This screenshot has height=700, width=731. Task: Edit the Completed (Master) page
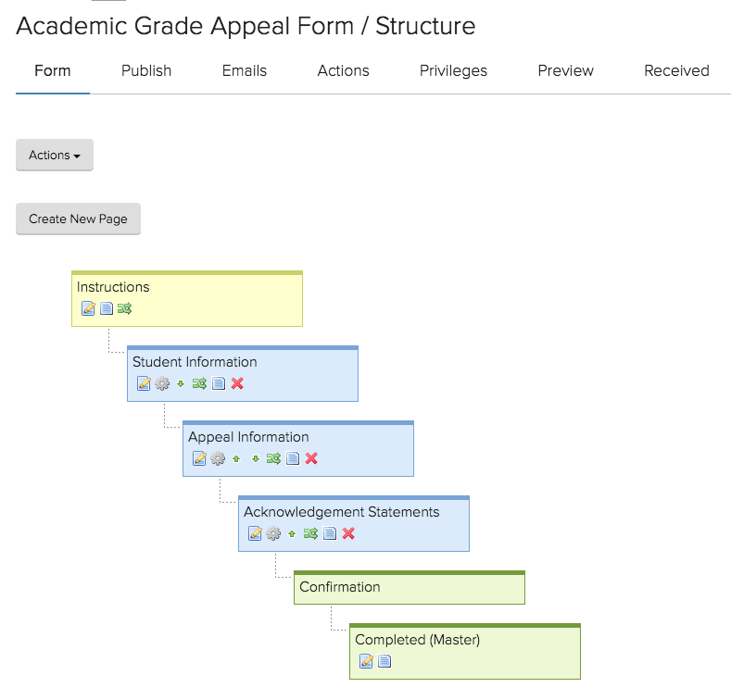click(366, 661)
